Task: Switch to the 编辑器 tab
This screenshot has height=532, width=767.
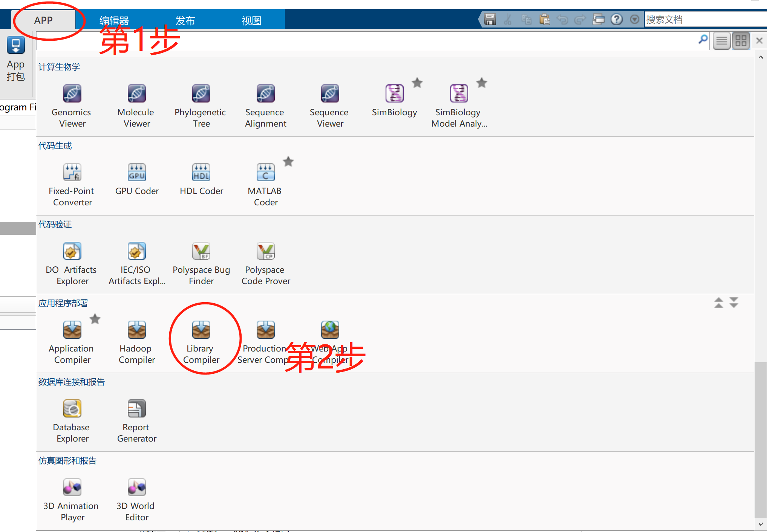Action: coord(114,20)
